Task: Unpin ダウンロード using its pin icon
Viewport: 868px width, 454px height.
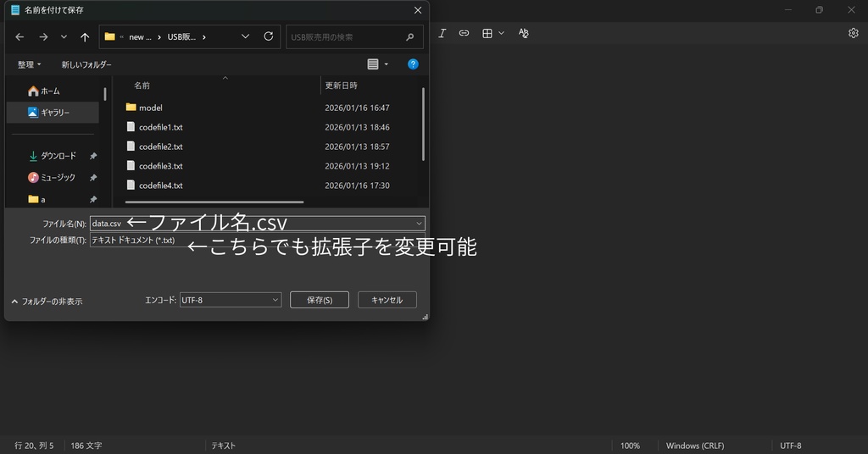Action: click(93, 156)
